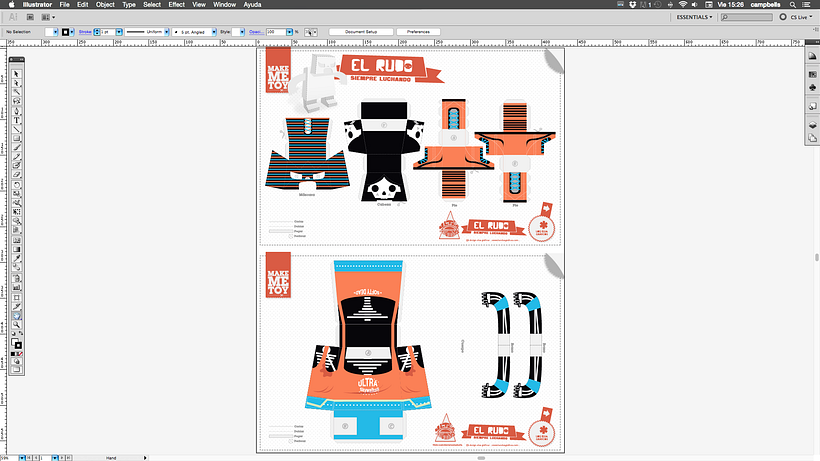This screenshot has height=461, width=820.
Task: Click the Fill color box in toolbox
Action: [14, 342]
